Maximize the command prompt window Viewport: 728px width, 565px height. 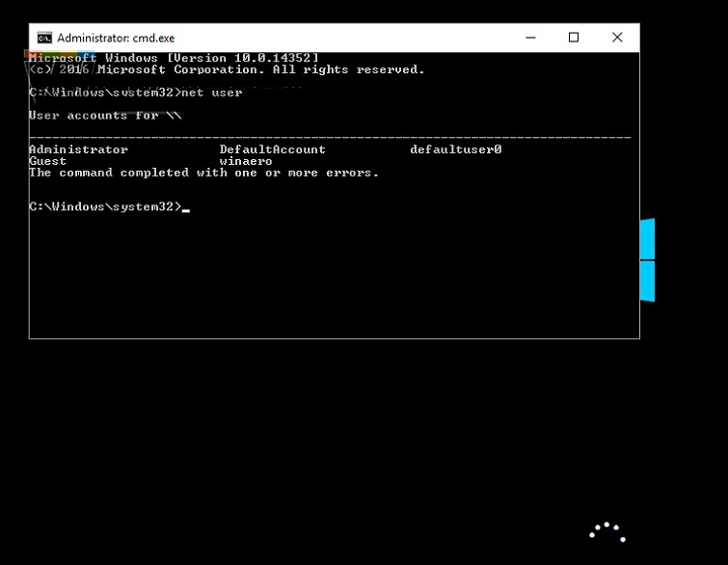pos(574,38)
